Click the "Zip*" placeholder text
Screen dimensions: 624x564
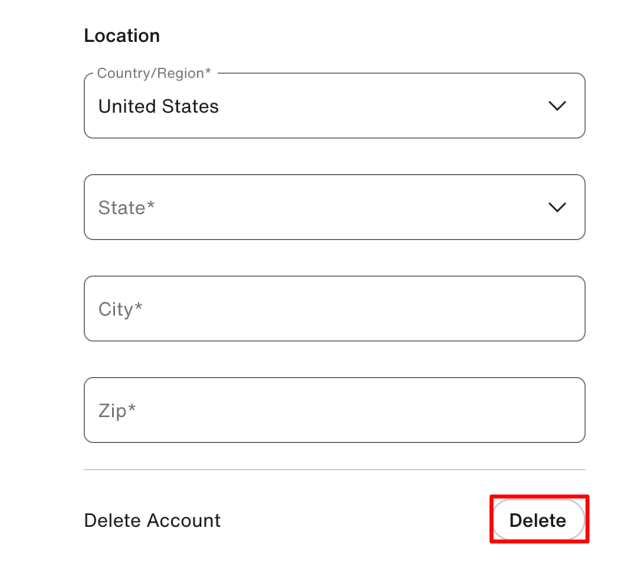click(116, 410)
